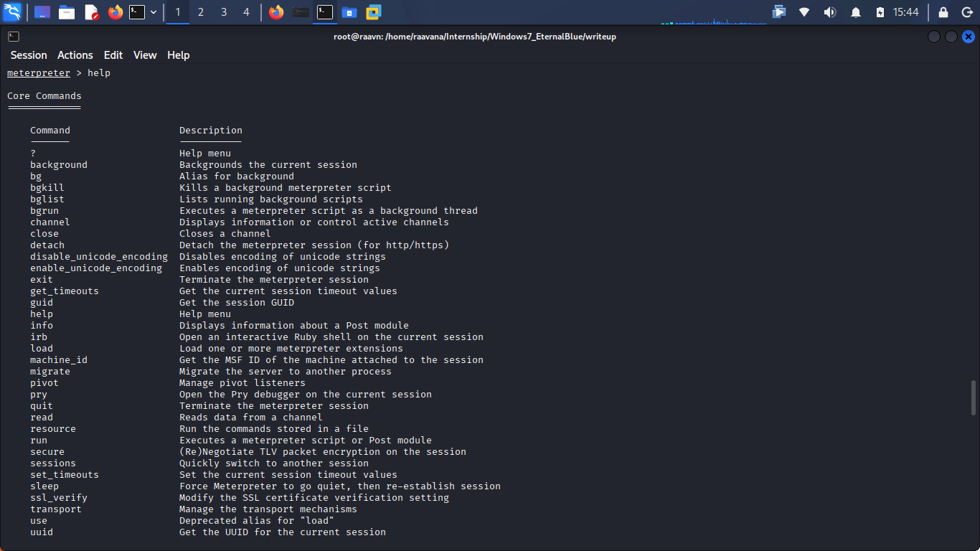Image resolution: width=980 pixels, height=551 pixels.
Task: Launch the text editor from panel
Action: (91, 12)
